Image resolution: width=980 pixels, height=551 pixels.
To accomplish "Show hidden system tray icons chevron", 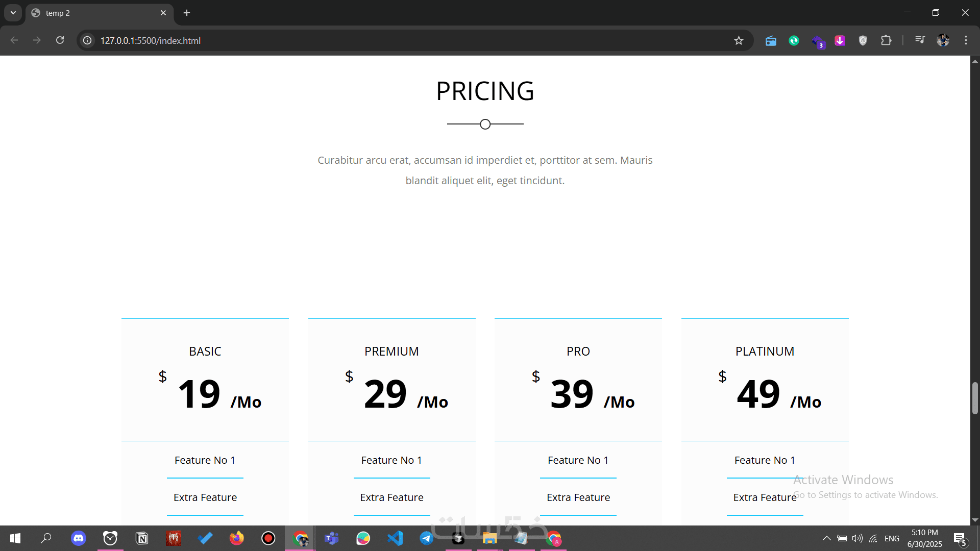I will (x=826, y=538).
